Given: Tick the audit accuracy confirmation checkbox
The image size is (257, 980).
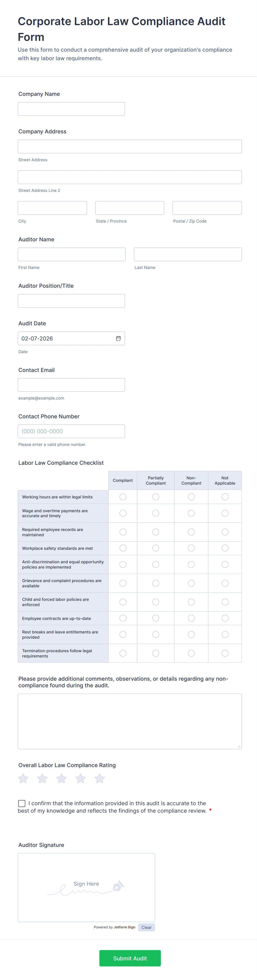Looking at the screenshot, I should pos(22,804).
